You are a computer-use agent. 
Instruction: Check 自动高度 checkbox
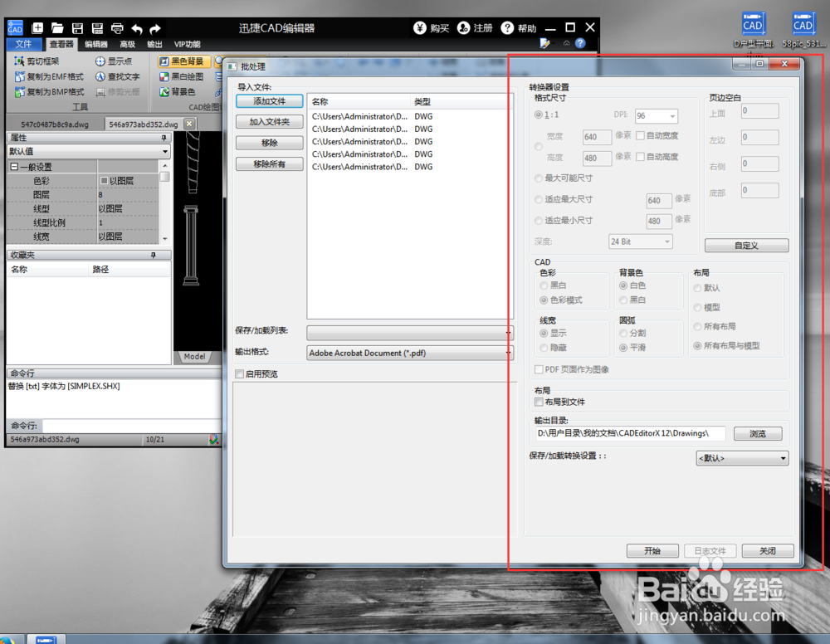(x=640, y=157)
